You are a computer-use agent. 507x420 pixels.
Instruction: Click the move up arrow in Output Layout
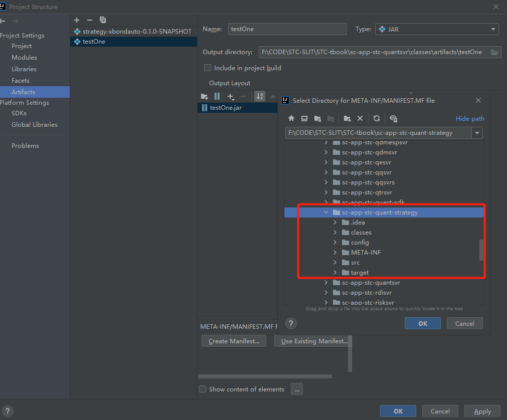(273, 96)
